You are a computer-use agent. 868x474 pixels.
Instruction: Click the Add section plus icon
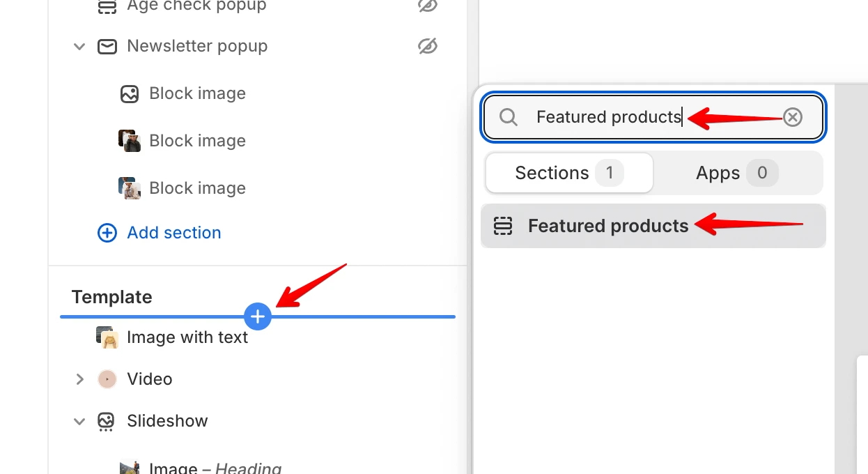(107, 233)
